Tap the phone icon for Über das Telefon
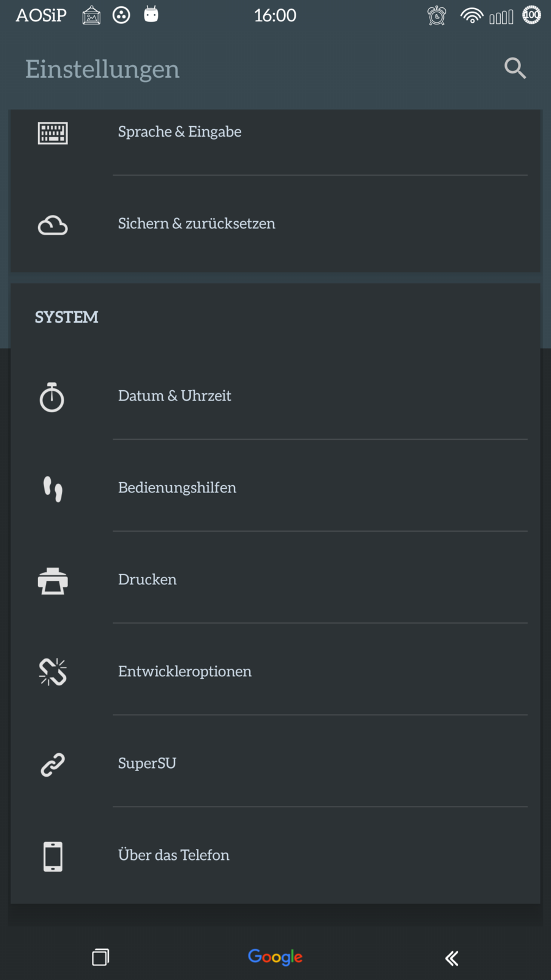Viewport: 551px width, 980px height. 53,856
